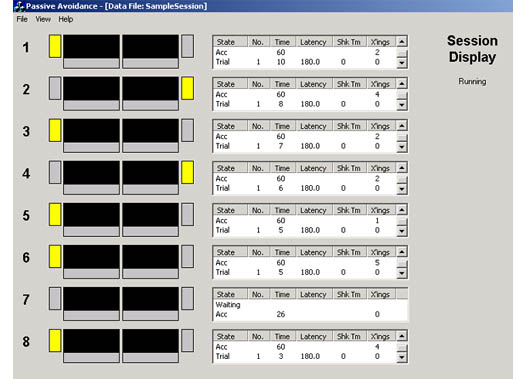Click the Running status text
The height and width of the screenshot is (379, 526).
pos(472,82)
